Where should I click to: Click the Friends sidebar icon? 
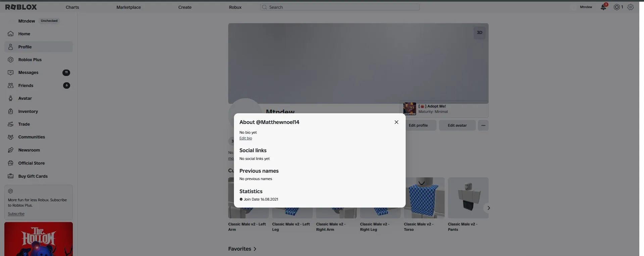pos(11,86)
